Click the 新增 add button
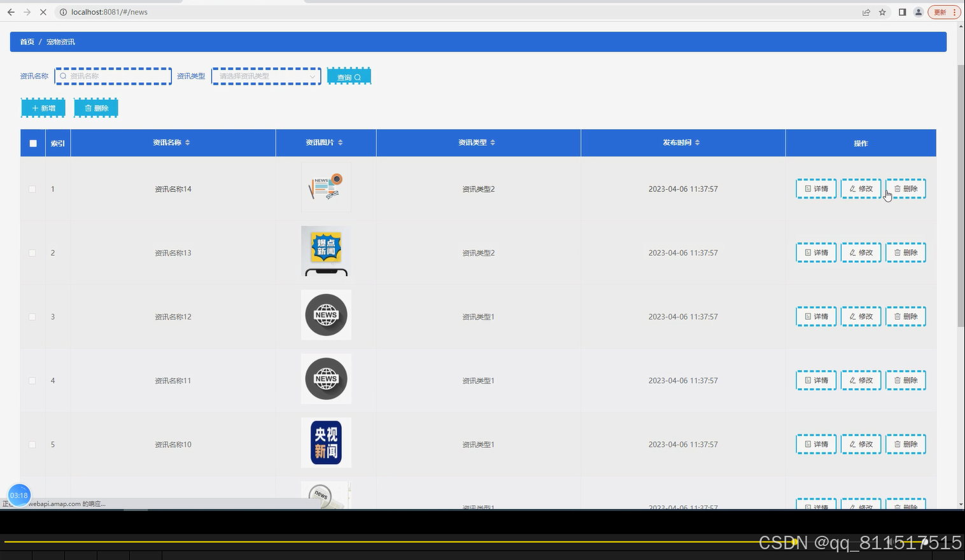965x560 pixels. [43, 108]
